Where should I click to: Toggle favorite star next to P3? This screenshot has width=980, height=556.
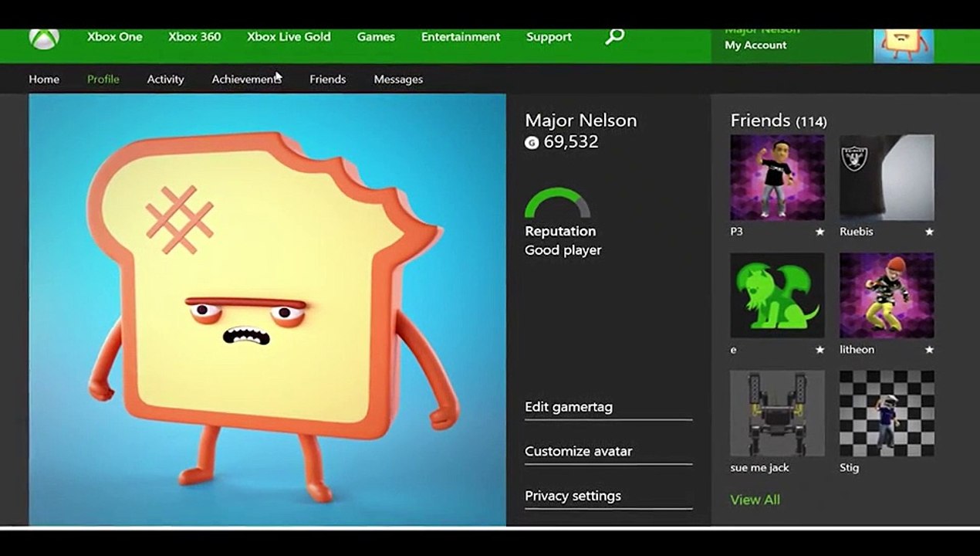(819, 232)
